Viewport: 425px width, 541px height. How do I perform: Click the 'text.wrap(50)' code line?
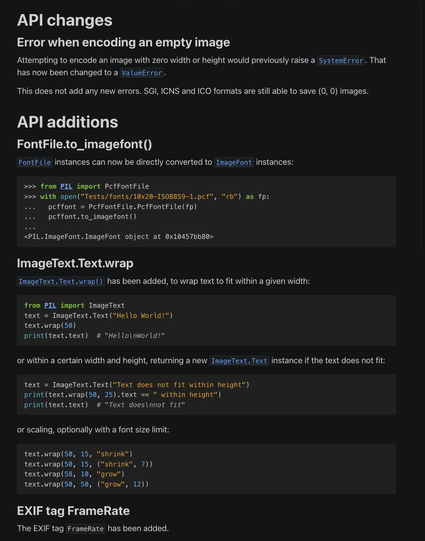pyautogui.click(x=50, y=325)
